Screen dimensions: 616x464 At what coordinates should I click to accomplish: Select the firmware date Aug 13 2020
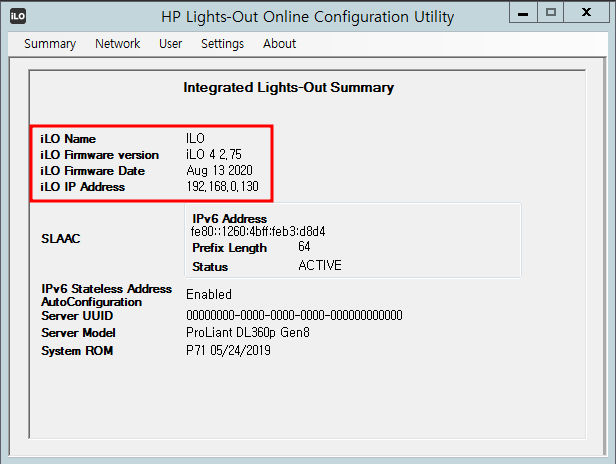[220, 171]
